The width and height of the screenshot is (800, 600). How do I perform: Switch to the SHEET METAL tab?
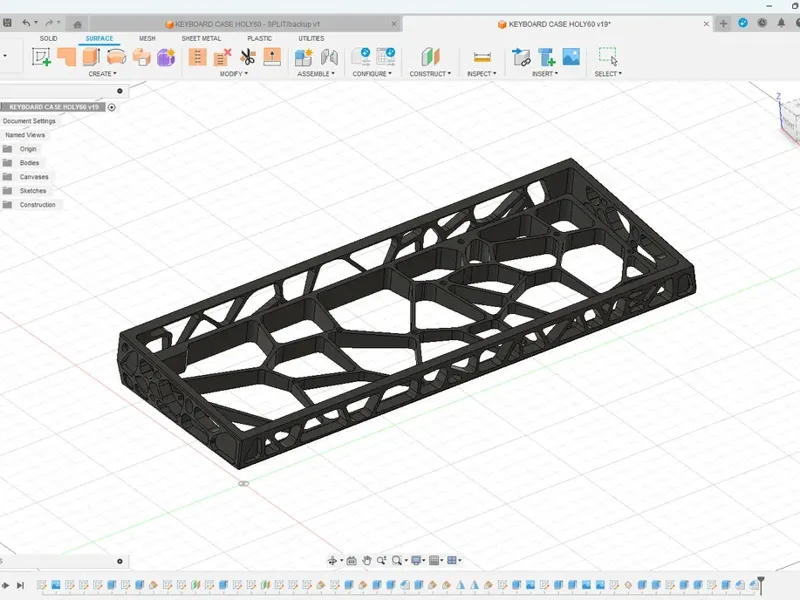click(201, 39)
